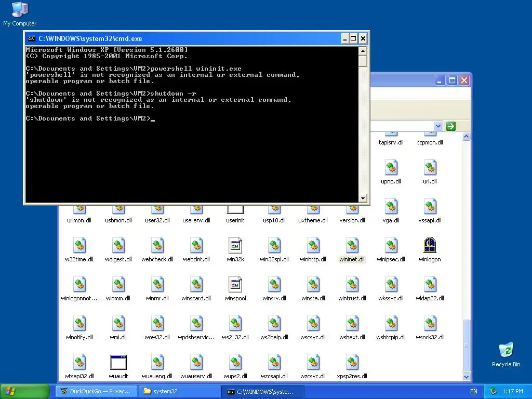Select the wdigest.dll file icon
The image size is (532, 399).
tap(118, 245)
